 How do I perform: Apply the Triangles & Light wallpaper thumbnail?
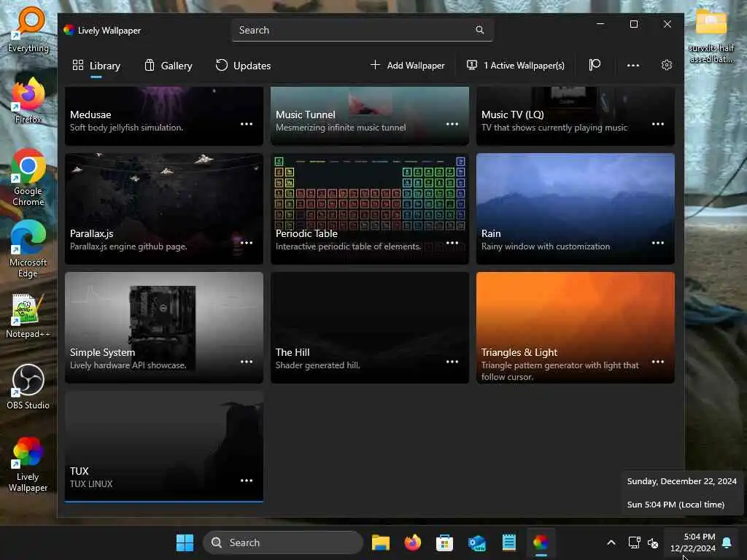[x=576, y=327]
